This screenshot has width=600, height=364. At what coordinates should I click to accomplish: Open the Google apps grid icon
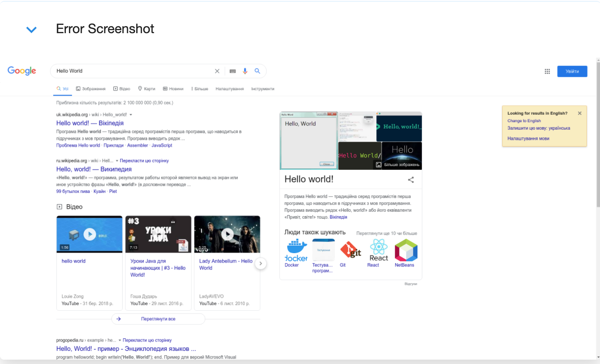[x=547, y=72]
